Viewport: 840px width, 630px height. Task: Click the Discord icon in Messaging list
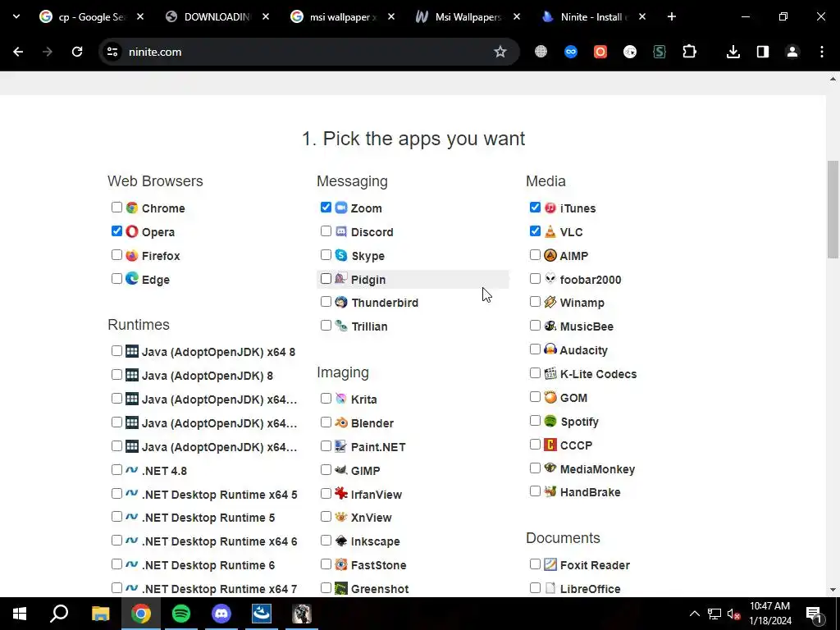341,231
